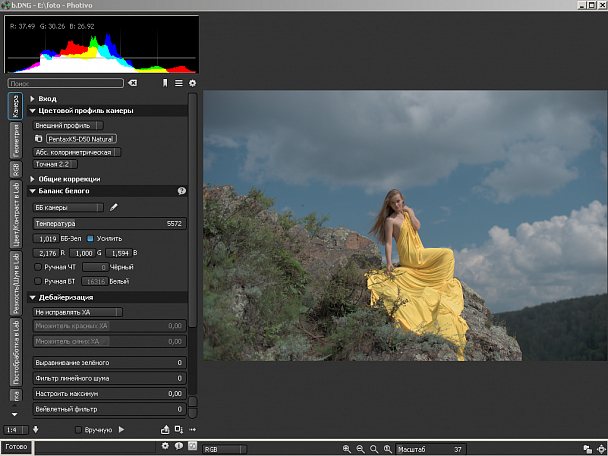Pick the white balance eyedropper tool
Image resolution: width=608 pixels, height=456 pixels.
pos(114,207)
